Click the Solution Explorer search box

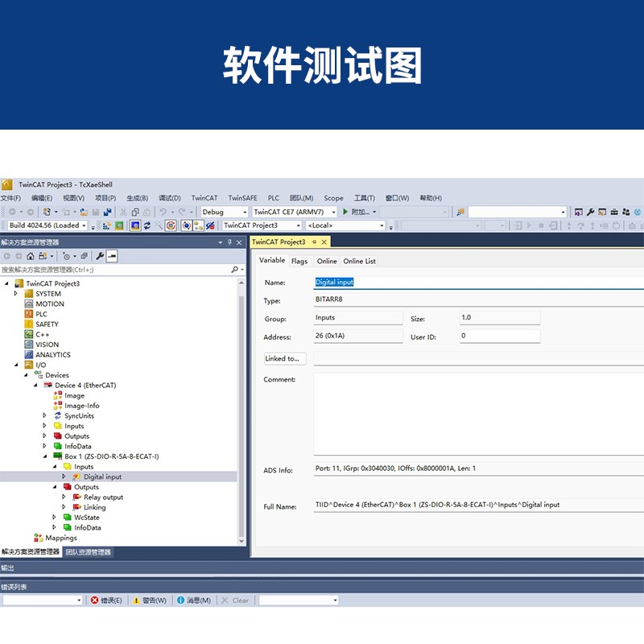tap(115, 270)
